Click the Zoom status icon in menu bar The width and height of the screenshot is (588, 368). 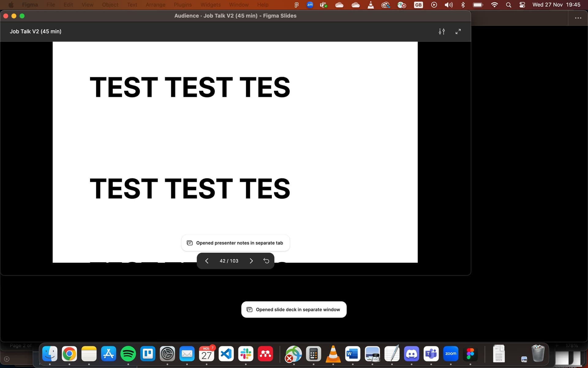[310, 5]
